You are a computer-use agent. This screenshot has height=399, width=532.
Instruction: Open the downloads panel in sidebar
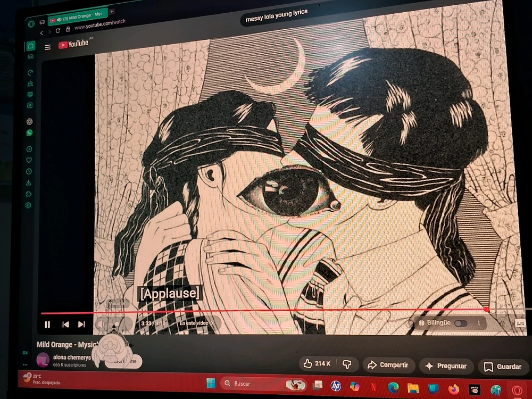point(29,182)
